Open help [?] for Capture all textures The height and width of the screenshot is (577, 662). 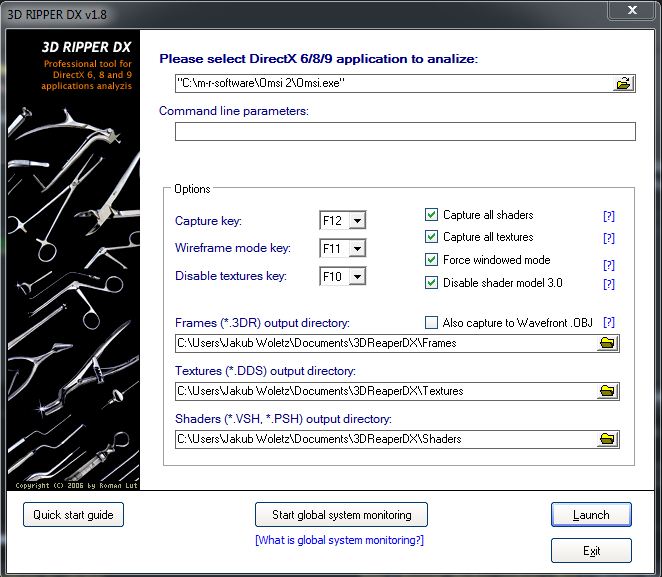(x=608, y=239)
